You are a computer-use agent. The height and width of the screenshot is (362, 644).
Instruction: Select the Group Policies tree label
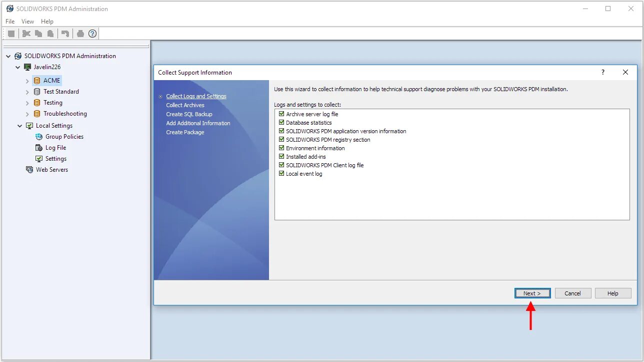click(x=64, y=137)
